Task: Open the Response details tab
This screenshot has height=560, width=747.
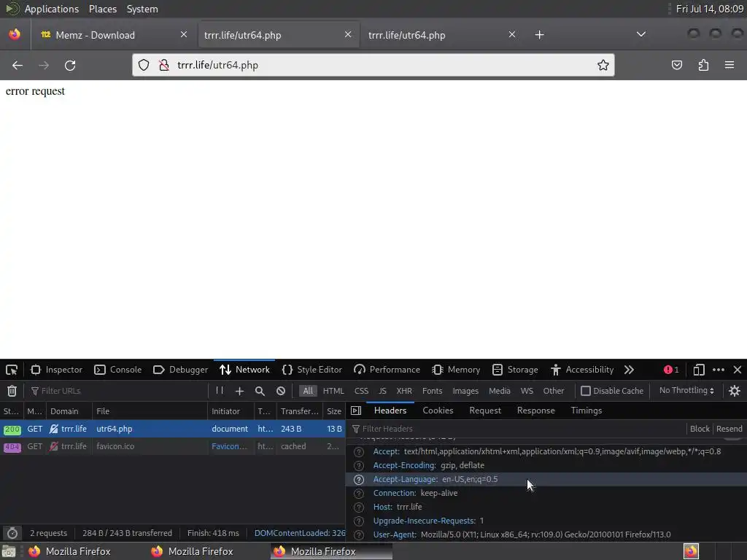Action: (535, 411)
